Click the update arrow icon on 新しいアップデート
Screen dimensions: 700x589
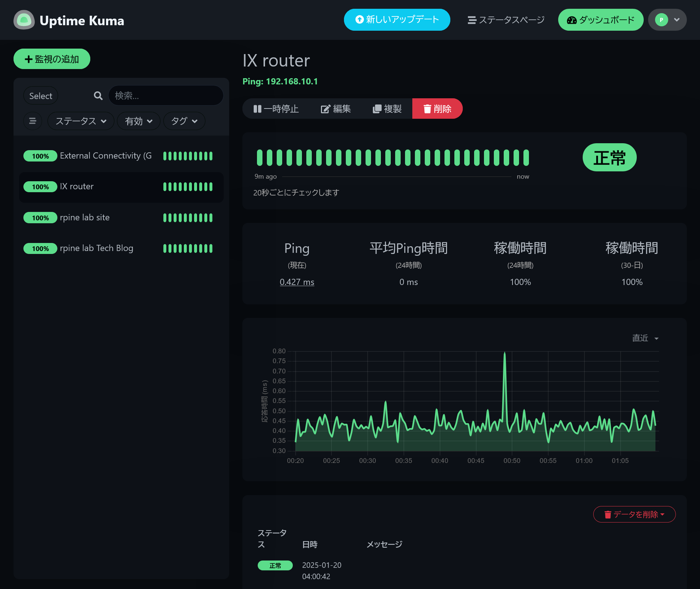359,19
